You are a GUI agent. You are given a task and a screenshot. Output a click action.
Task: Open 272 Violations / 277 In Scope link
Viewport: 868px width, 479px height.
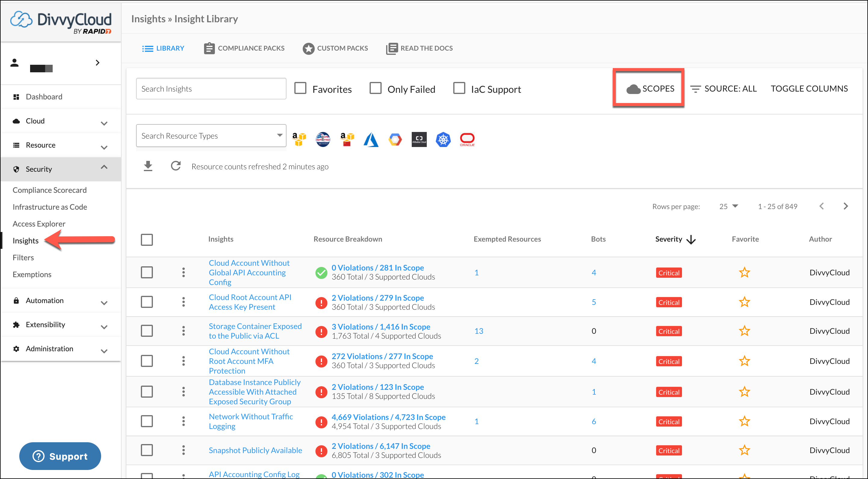click(x=382, y=356)
